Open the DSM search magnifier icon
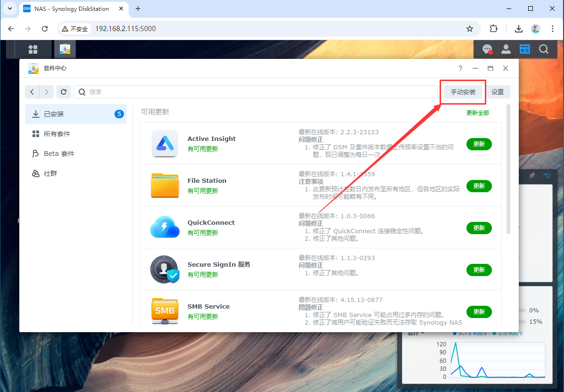The image size is (564, 392). point(544,49)
